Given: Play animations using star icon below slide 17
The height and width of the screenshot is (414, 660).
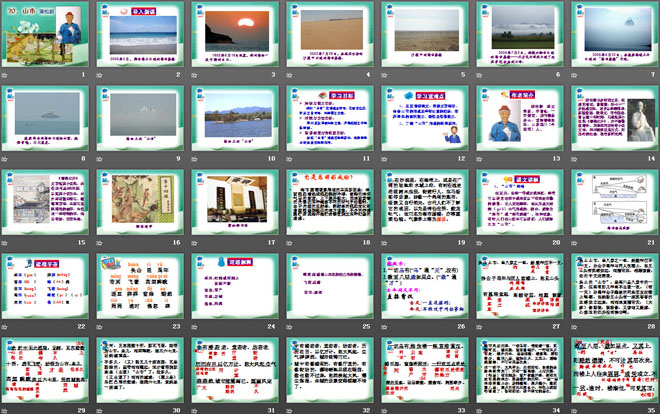Looking at the screenshot, I should [194, 243].
